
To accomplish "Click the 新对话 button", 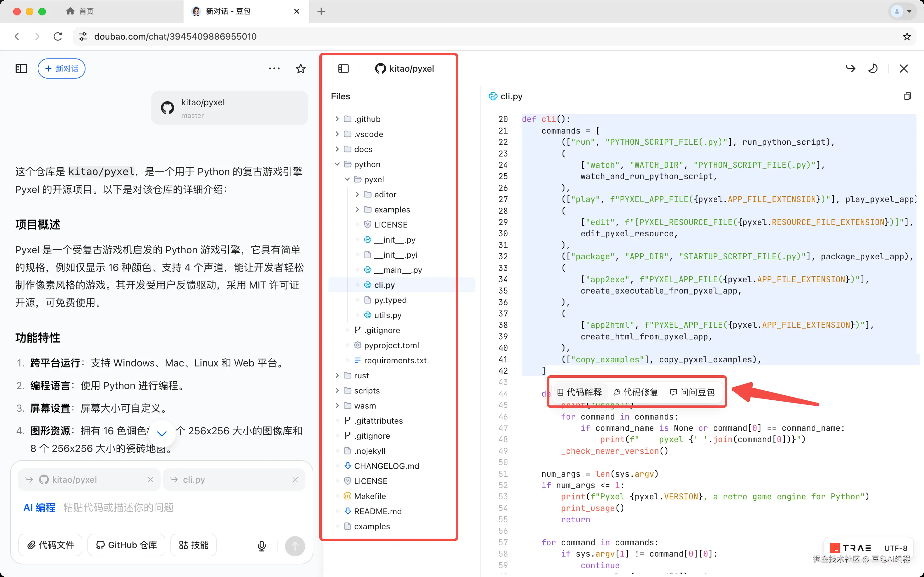I will (62, 69).
